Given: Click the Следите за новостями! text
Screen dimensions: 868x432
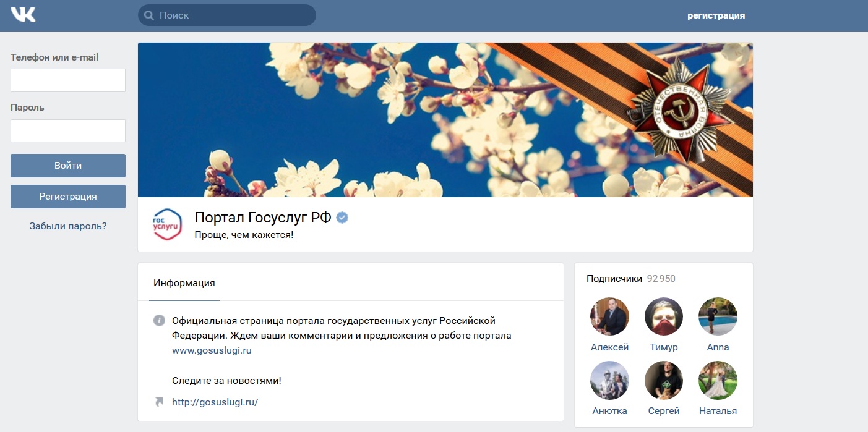Looking at the screenshot, I should pyautogui.click(x=226, y=381).
